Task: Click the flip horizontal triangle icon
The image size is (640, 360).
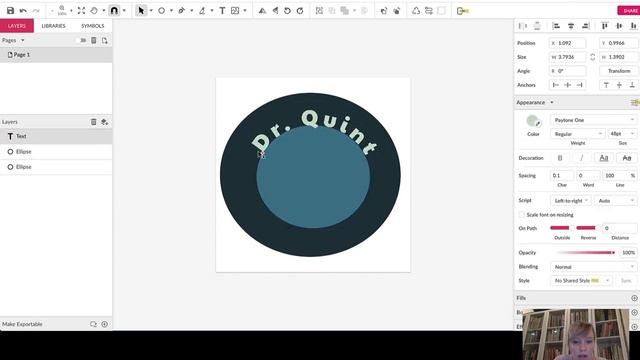Action: click(275, 11)
